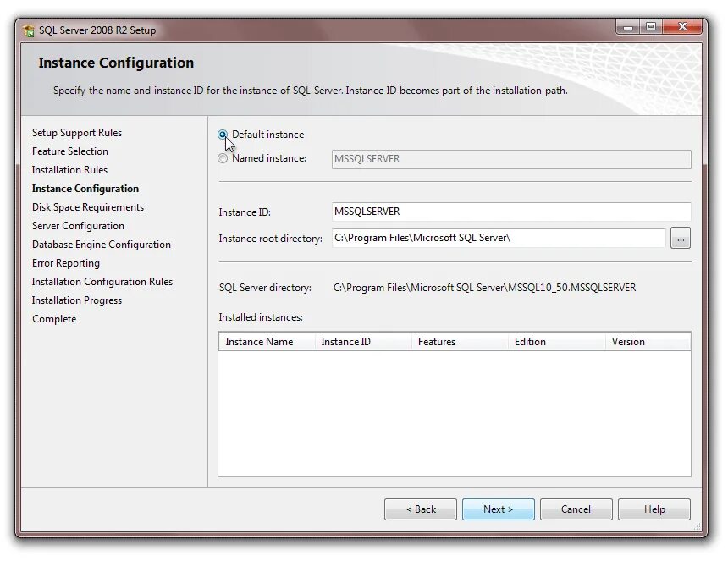Select the Named instance radio button
Viewport: 728px width, 561px height.
[223, 159]
